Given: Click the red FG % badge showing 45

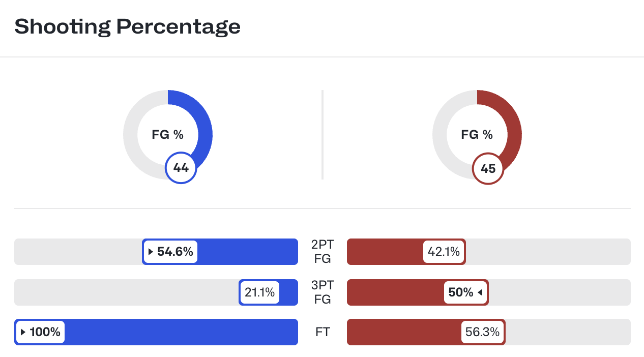Looking at the screenshot, I should 488,168.
